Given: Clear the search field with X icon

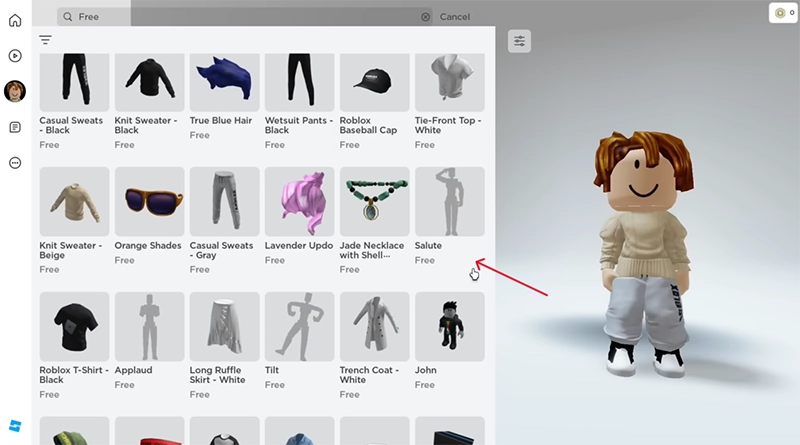Looking at the screenshot, I should pos(426,17).
